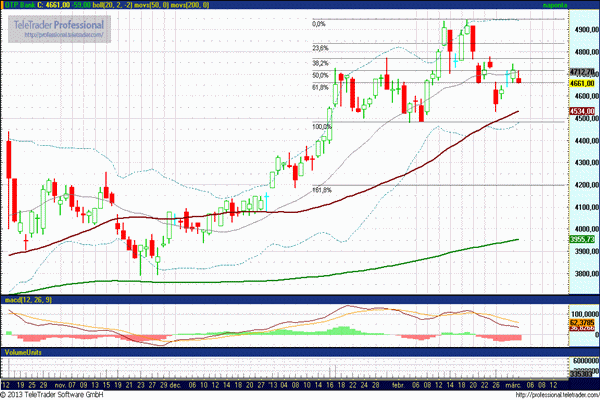Click the 23,6% Fibonacci retracement label
The image size is (600, 400).
point(320,47)
